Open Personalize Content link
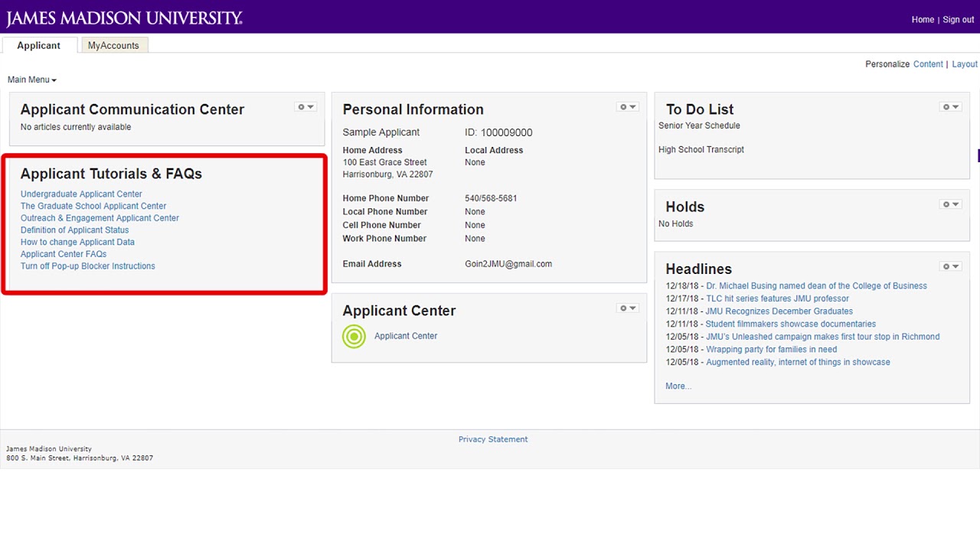980x551 pixels. tap(928, 64)
